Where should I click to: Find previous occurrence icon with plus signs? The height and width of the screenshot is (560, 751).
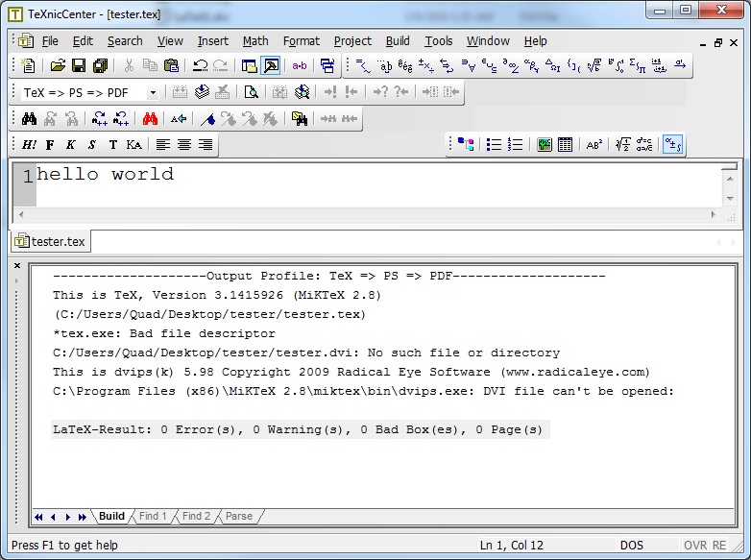click(121, 118)
